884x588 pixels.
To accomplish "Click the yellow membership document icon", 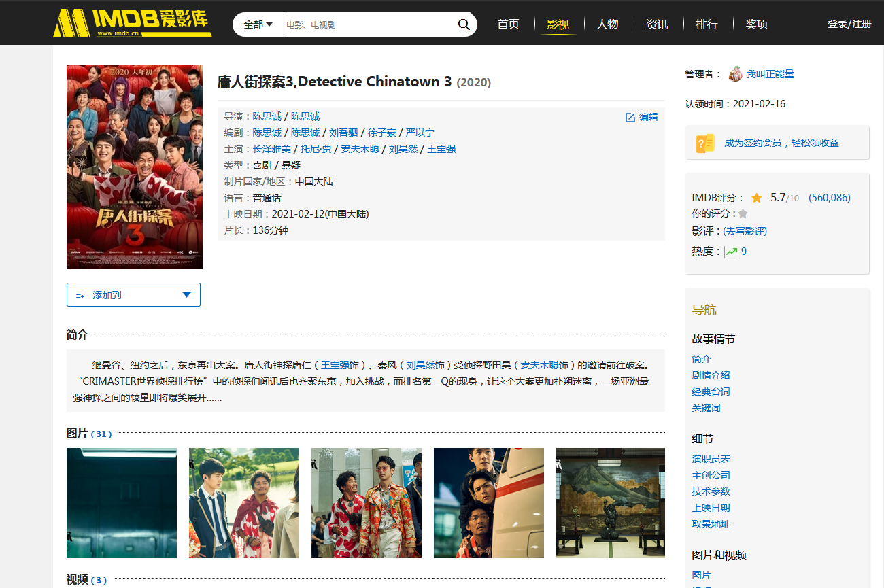I will 705,143.
